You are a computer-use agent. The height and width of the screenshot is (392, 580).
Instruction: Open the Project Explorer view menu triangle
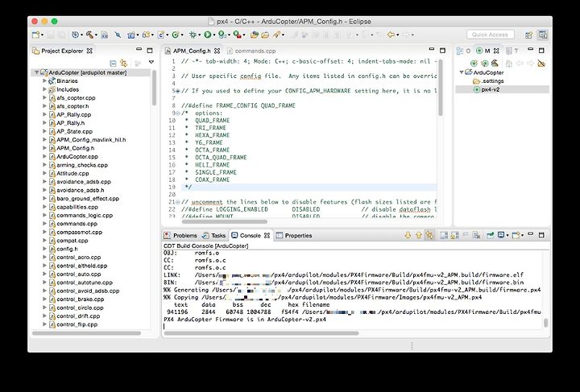[151, 63]
